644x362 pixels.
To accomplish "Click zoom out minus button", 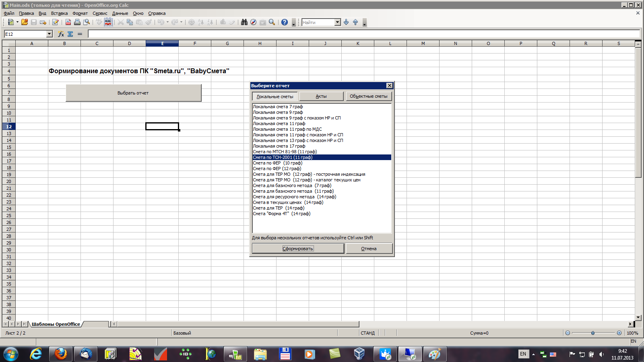I will (x=568, y=333).
